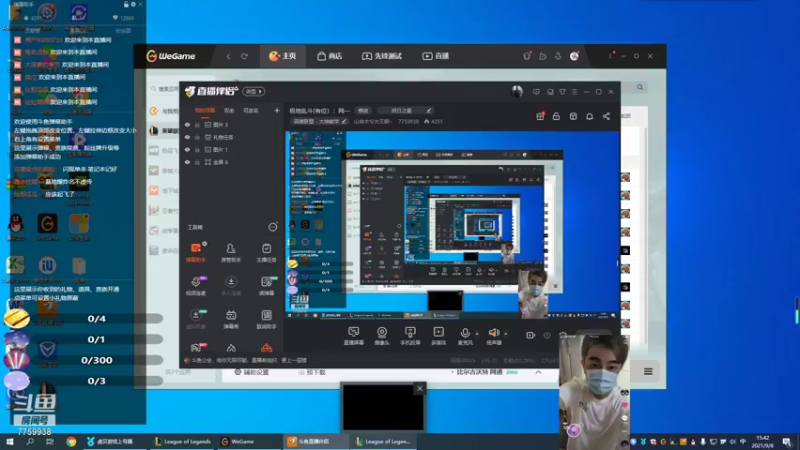
Task: Click the share icon in streaming app
Action: pyautogui.click(x=607, y=116)
